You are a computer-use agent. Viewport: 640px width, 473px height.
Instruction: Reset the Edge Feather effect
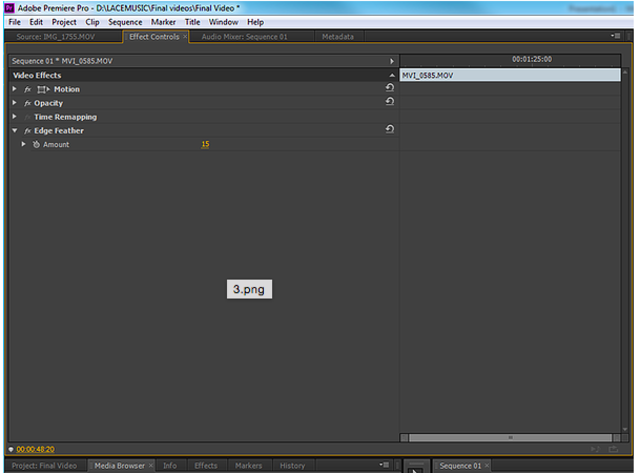(x=390, y=129)
